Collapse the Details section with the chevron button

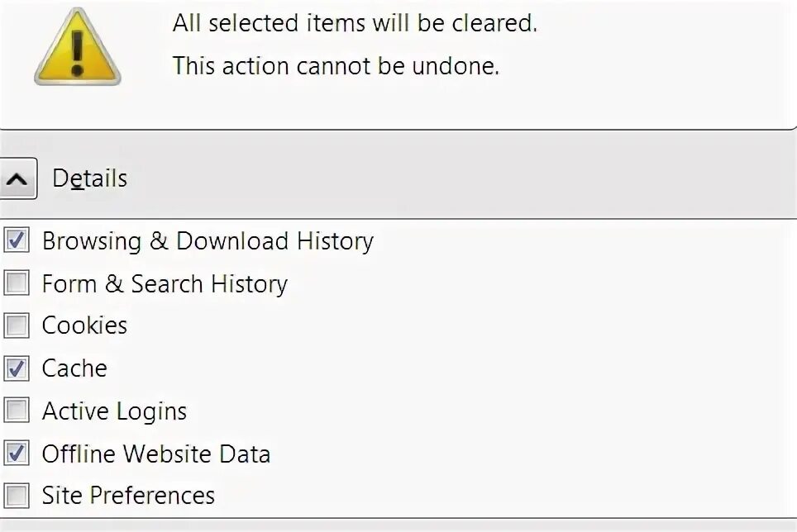(17, 178)
